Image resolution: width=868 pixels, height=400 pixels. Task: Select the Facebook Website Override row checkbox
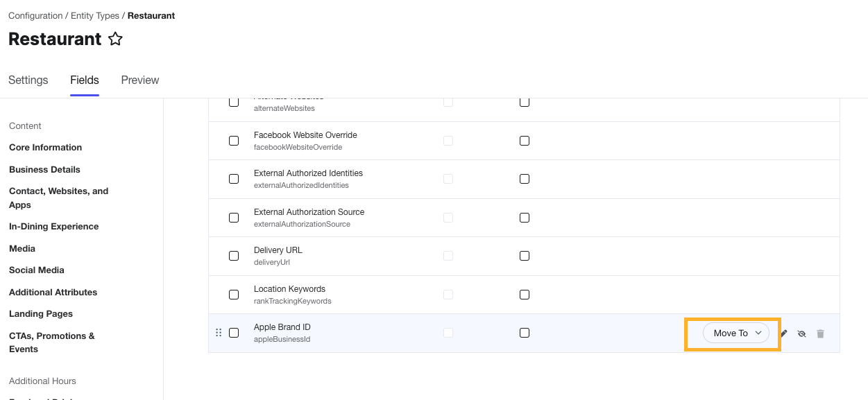(234, 141)
